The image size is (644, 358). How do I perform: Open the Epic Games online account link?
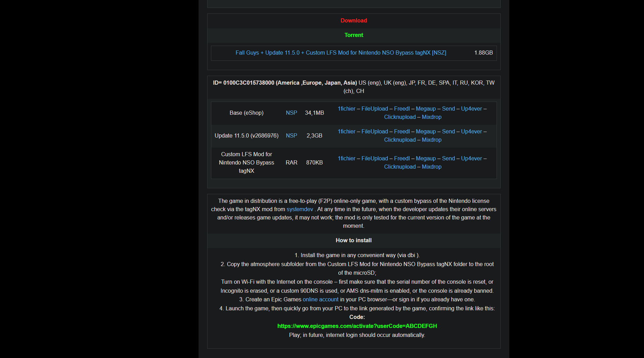coord(320,300)
